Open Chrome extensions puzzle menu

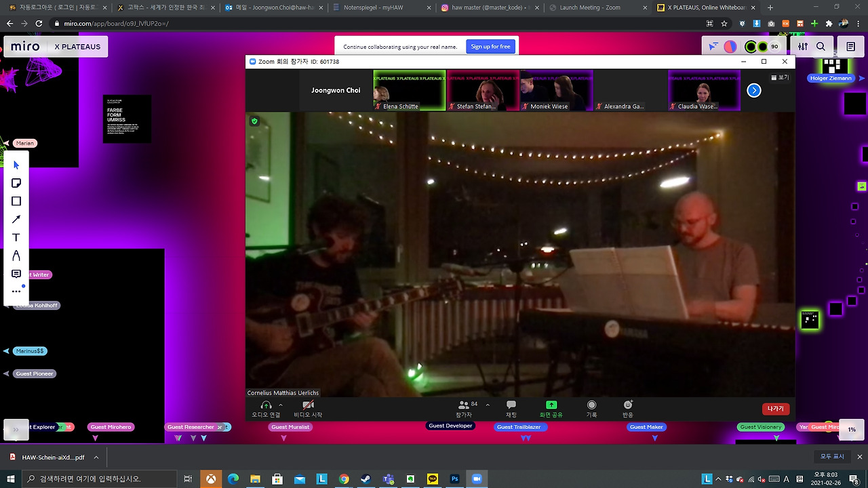829,23
